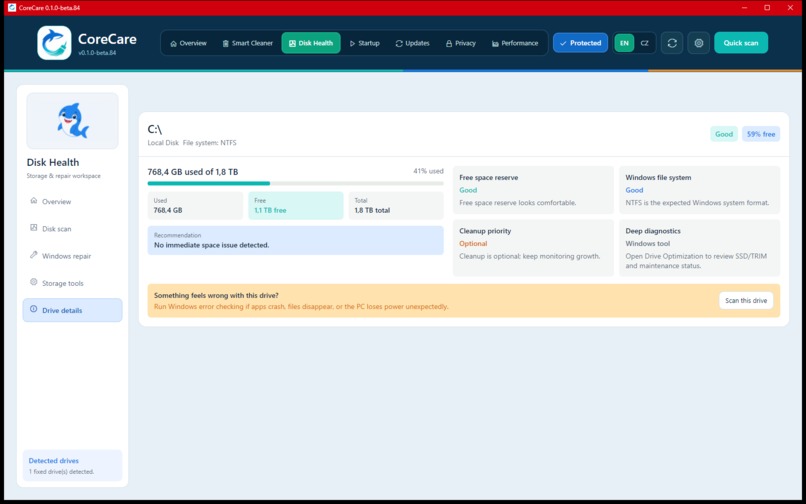The height and width of the screenshot is (504, 806).
Task: Click the Used 768,4 GB tile
Action: [x=195, y=206]
